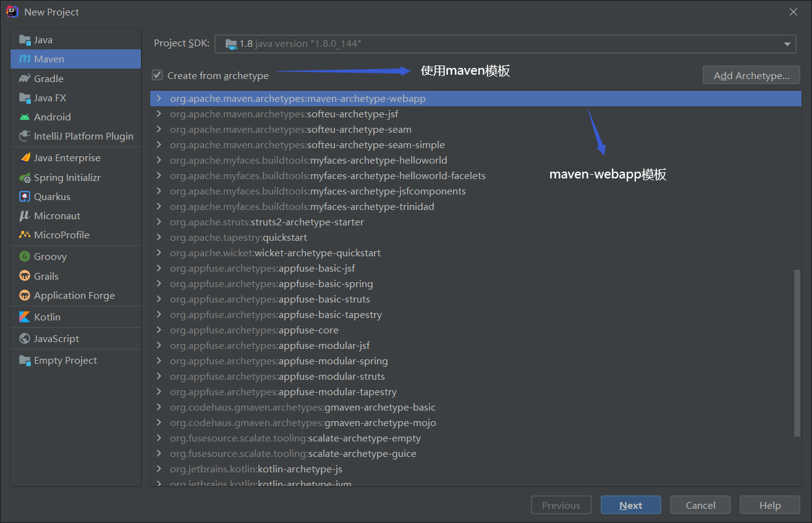Select appfuse-modular-jsf row
The image size is (812, 523).
(x=476, y=345)
